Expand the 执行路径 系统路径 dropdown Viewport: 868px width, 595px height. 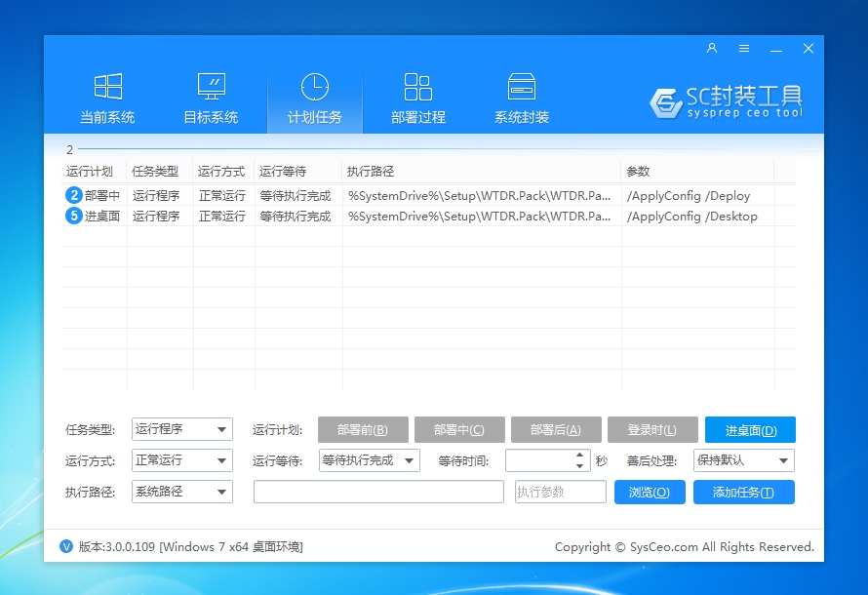182,492
